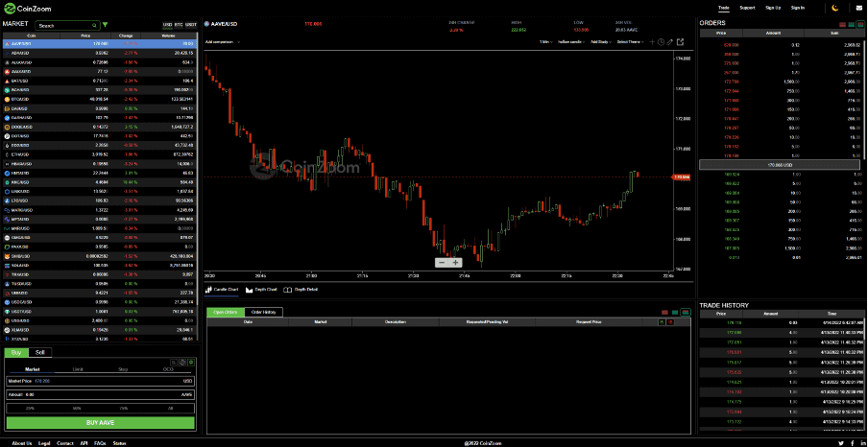
Task: Click Sign In link
Action: point(798,8)
